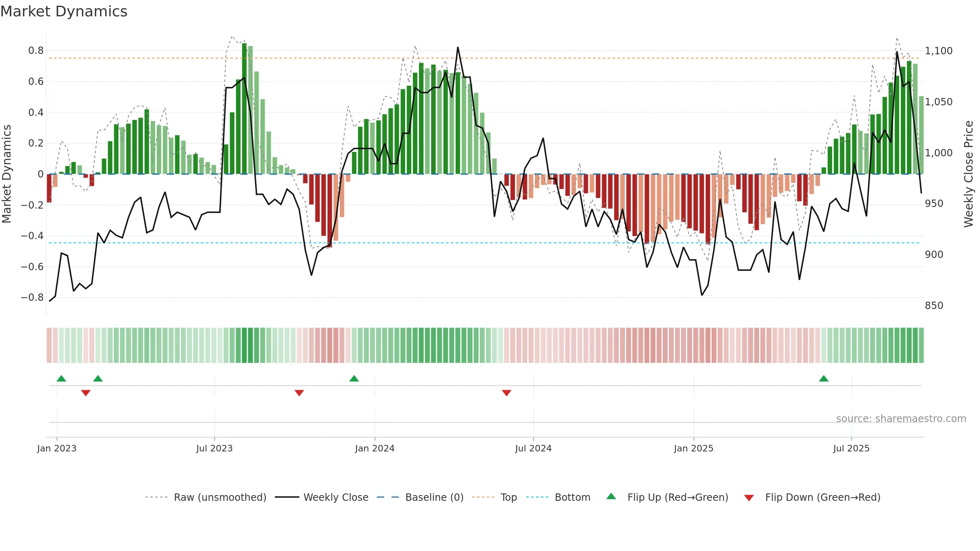Click the 900 right axis tick label
This screenshot has height=551, width=980.
934,254
